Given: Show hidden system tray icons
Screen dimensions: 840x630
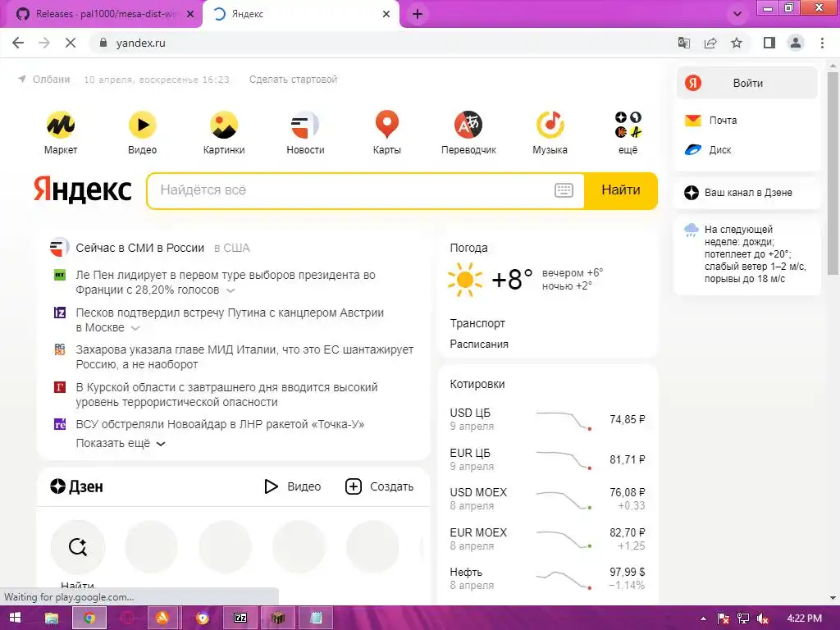Looking at the screenshot, I should point(703,619).
